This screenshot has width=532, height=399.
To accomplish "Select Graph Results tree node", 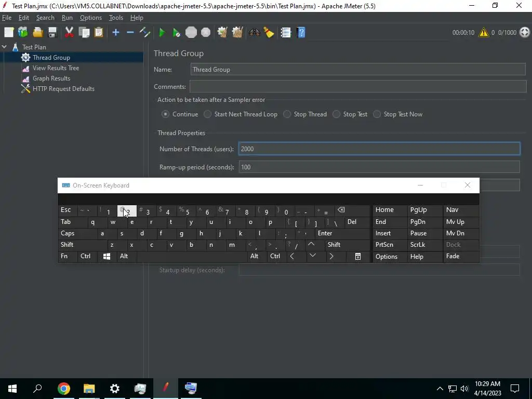I will point(51,78).
